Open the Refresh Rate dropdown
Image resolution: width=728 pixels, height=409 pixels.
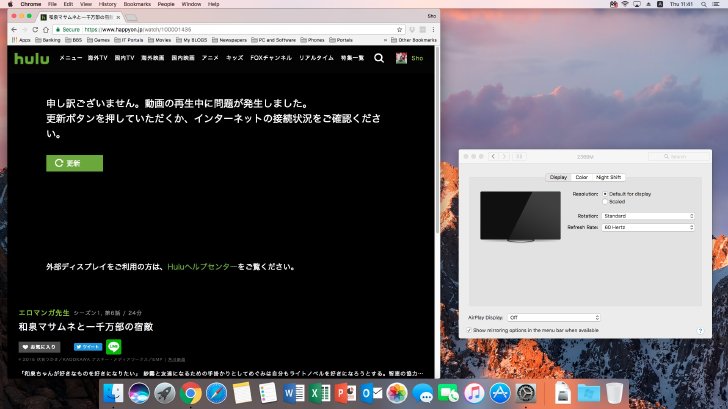(648, 227)
